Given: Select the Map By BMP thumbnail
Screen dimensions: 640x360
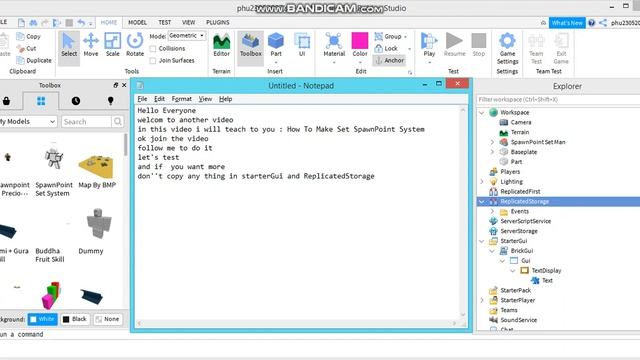Looking at the screenshot, I should click(96, 167).
